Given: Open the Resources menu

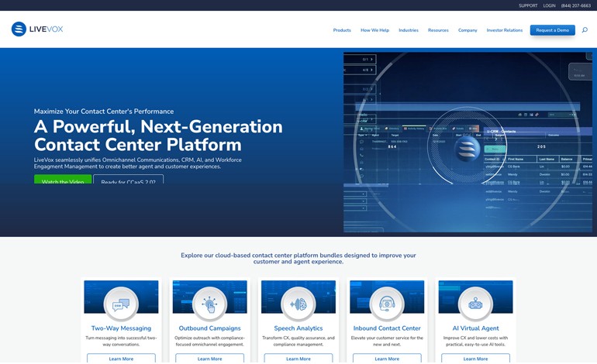Looking at the screenshot, I should (x=438, y=30).
